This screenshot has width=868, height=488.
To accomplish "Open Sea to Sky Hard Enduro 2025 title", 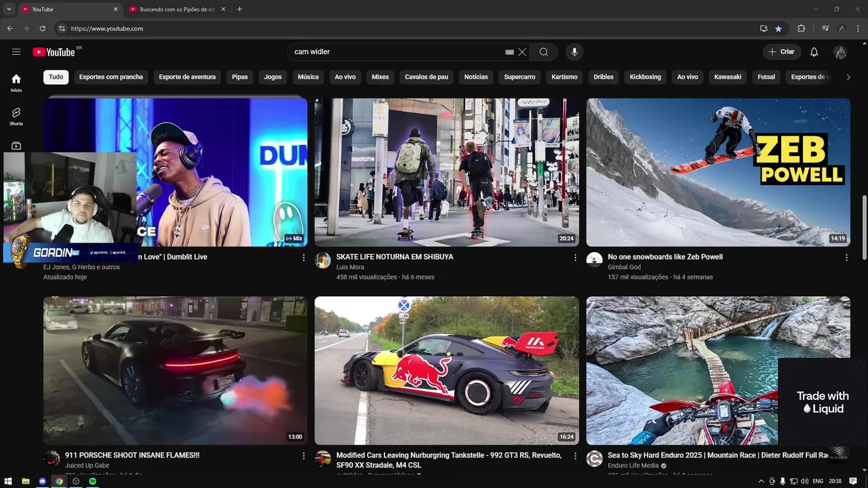I will click(x=718, y=455).
